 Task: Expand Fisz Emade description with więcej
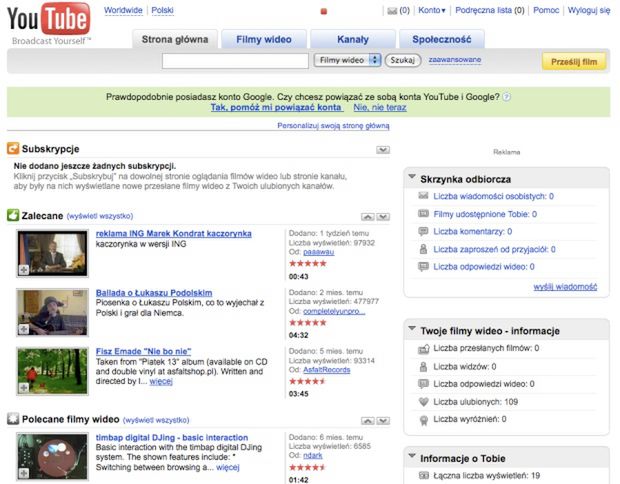coord(161,381)
